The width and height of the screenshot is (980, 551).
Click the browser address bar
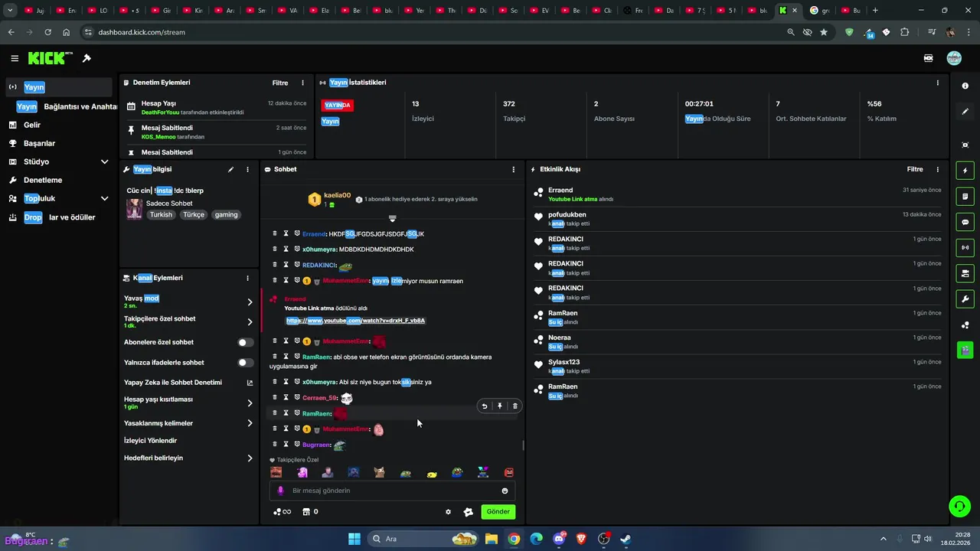point(429,32)
